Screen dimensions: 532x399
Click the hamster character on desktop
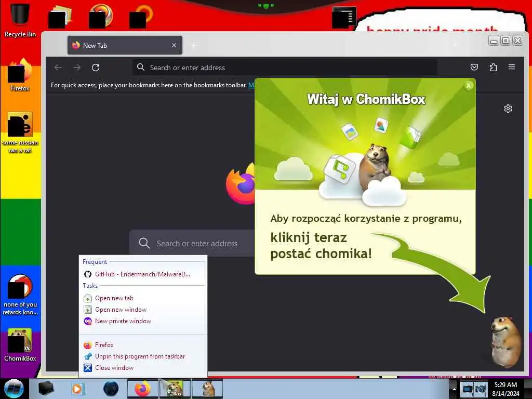[x=506, y=342]
